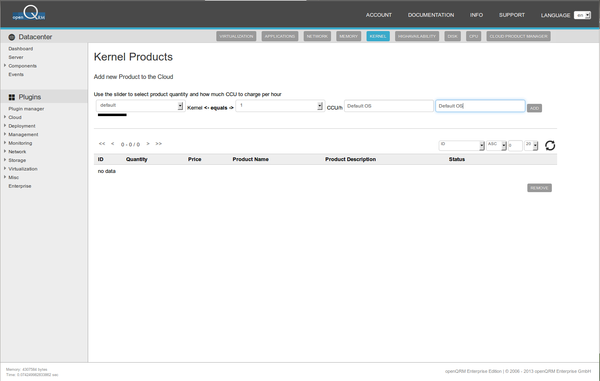600x381 pixels.
Task: Switch to the MEMORY tab
Action: pos(349,36)
